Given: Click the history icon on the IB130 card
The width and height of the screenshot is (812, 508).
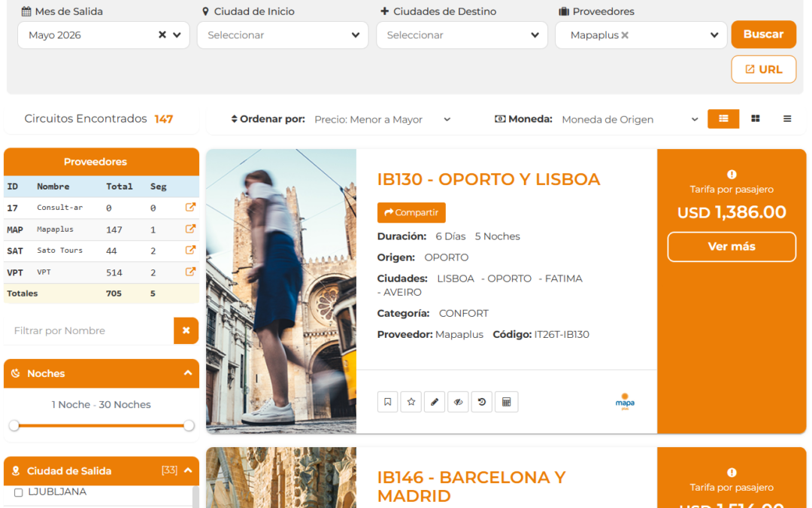Looking at the screenshot, I should (x=482, y=402).
